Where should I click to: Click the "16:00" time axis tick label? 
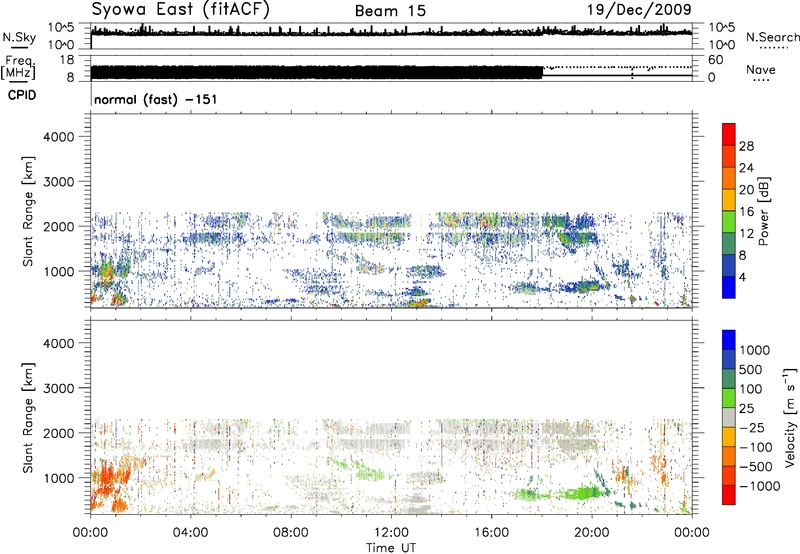click(491, 533)
